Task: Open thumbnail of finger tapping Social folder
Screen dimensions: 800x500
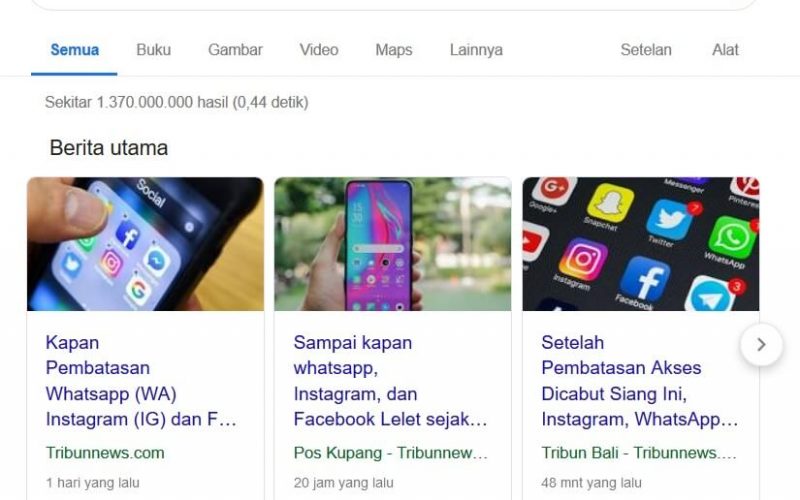Action: pyautogui.click(x=145, y=244)
